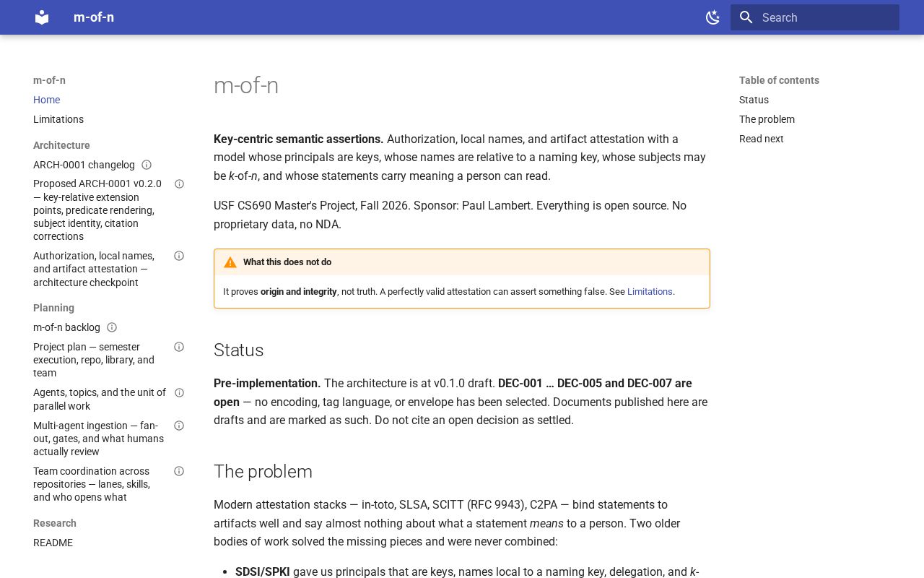Viewport: 924px width, 578px height.
Task: Click info icon beside Multi-agent ingestion entry
Action: 179,426
